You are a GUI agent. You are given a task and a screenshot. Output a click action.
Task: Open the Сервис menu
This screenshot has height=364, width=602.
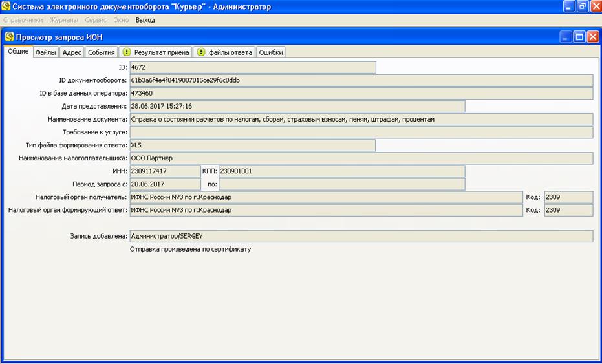[x=96, y=20]
